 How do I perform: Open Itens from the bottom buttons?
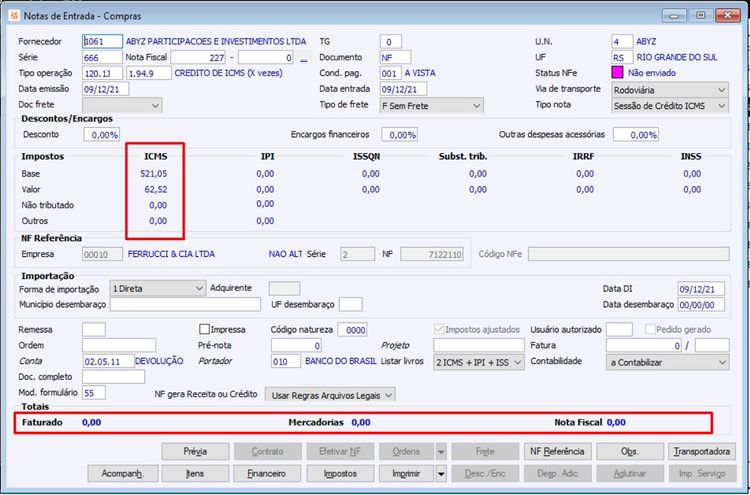tap(195, 473)
